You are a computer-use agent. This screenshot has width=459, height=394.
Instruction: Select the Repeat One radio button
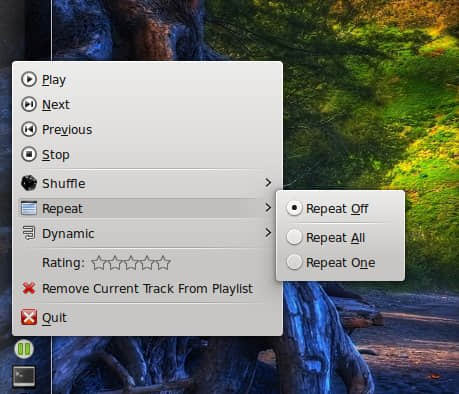(x=294, y=262)
